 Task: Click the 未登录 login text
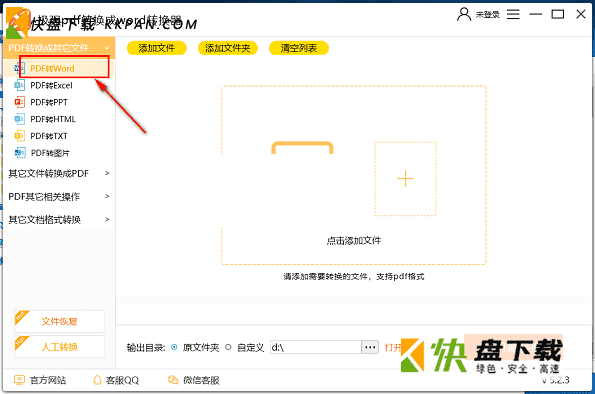(488, 14)
